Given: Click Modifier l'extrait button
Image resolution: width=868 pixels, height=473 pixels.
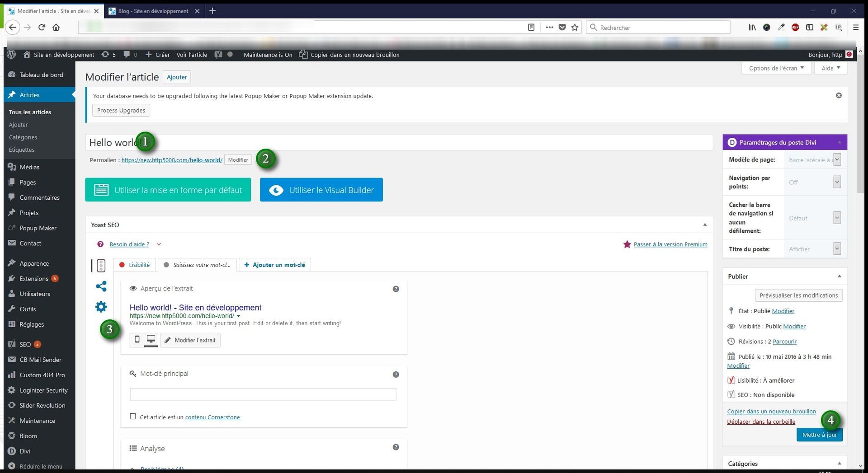Looking at the screenshot, I should click(190, 340).
